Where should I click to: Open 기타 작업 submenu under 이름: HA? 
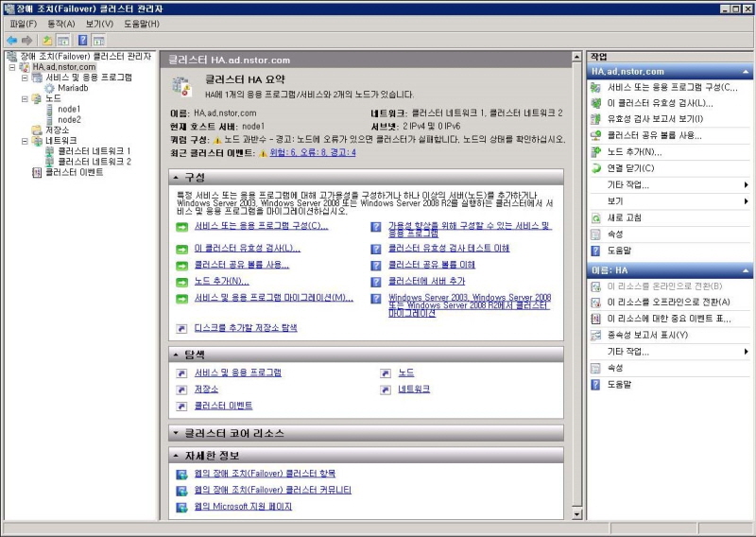pyautogui.click(x=670, y=352)
